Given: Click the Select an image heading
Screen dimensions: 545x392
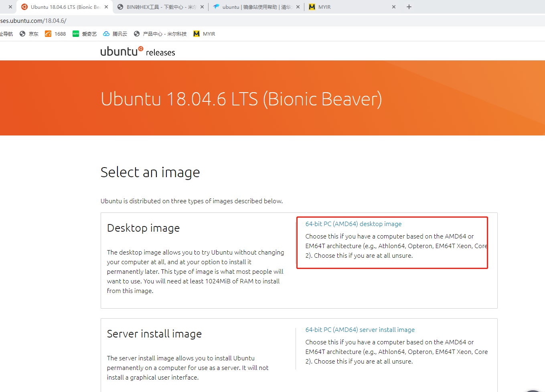Looking at the screenshot, I should point(150,172).
